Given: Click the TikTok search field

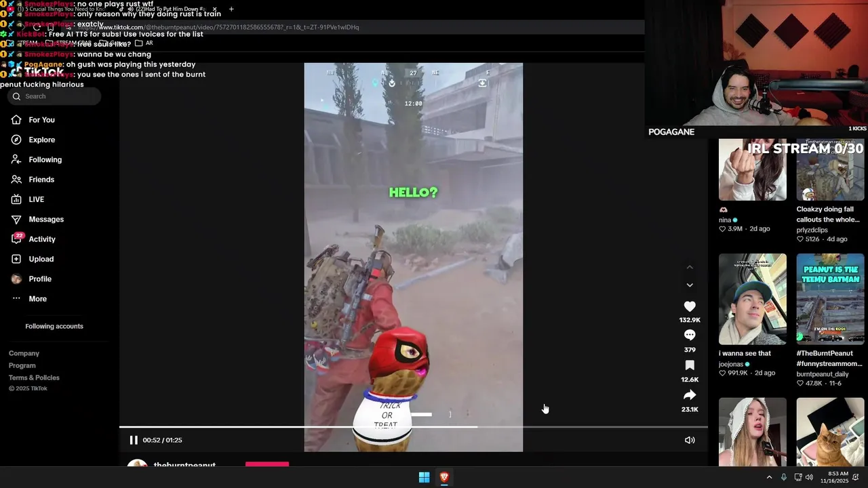Looking at the screenshot, I should coord(56,96).
